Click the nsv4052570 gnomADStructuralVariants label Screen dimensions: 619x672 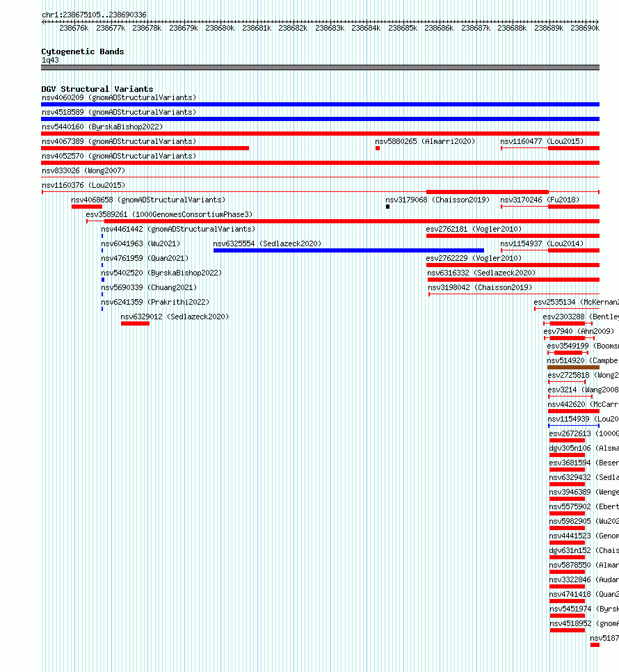[x=119, y=156]
